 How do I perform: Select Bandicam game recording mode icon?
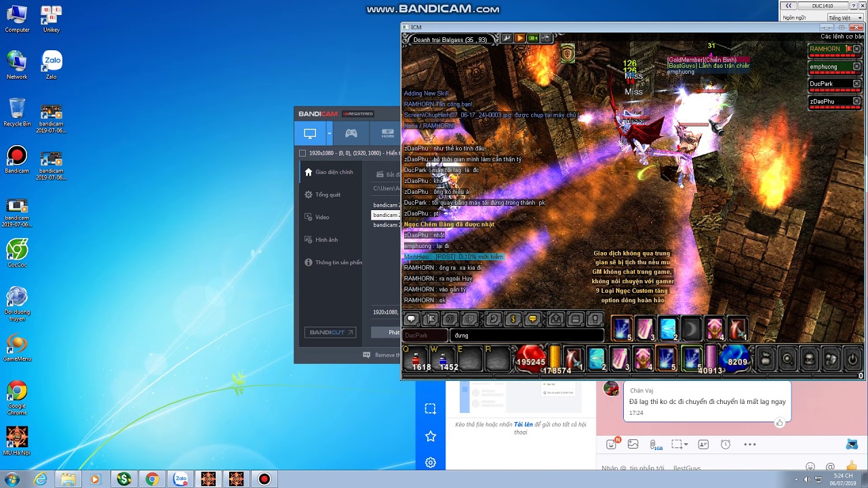351,134
